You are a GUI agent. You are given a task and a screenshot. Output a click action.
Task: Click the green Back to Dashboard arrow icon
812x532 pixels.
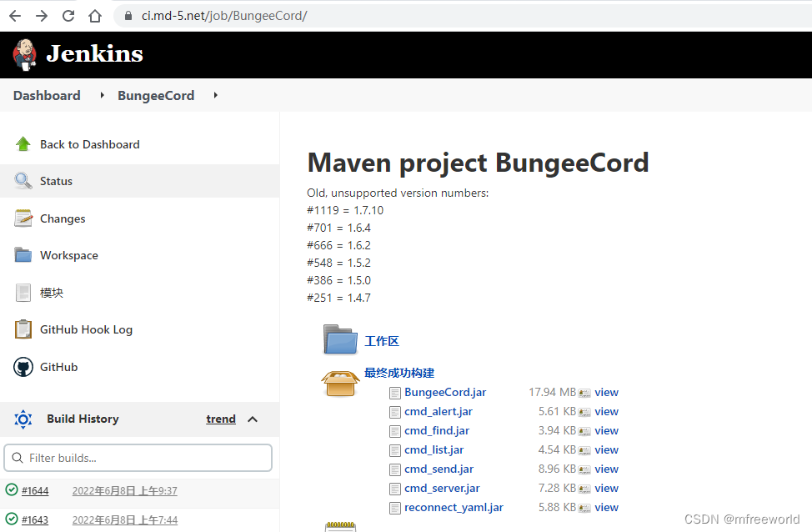coord(23,144)
